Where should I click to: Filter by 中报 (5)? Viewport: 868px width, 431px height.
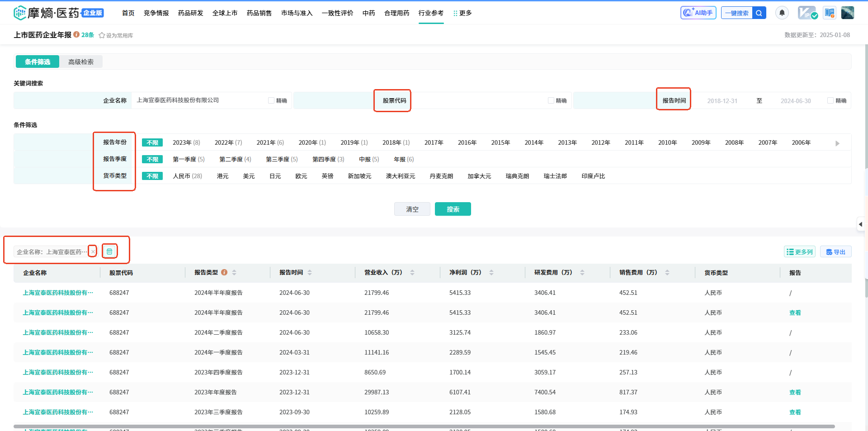coord(369,159)
